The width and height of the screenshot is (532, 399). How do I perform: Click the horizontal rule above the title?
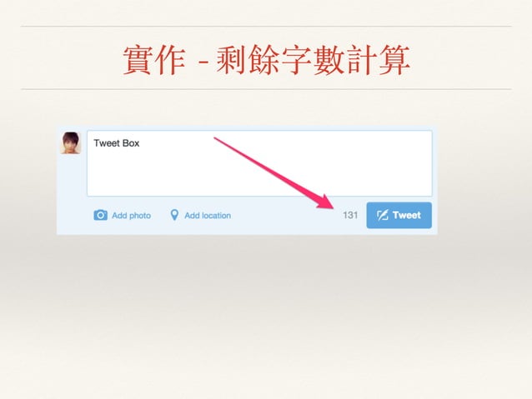point(266,26)
